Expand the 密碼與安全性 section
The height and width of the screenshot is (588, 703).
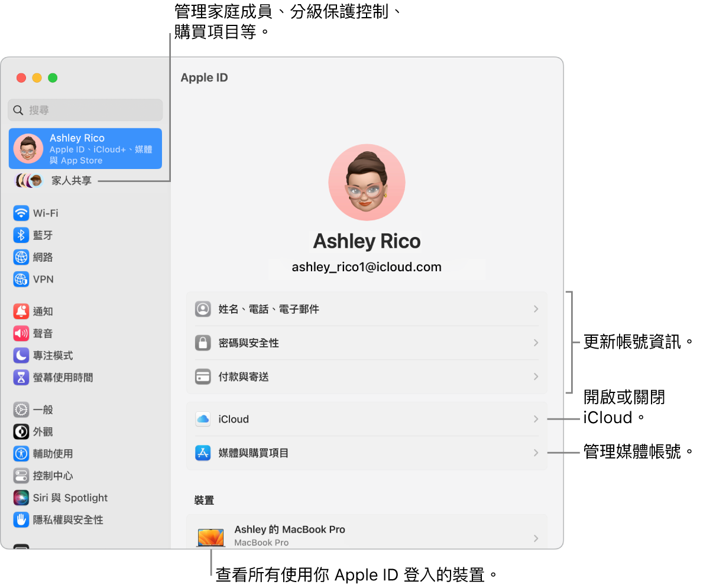[367, 343]
